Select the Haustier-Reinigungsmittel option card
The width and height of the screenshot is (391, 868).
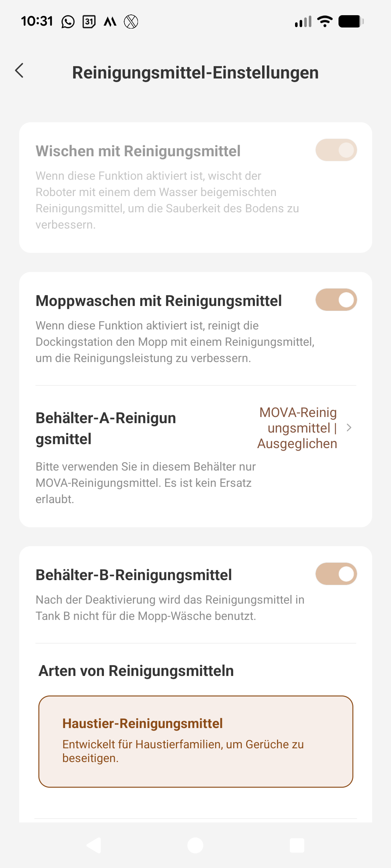click(195, 741)
